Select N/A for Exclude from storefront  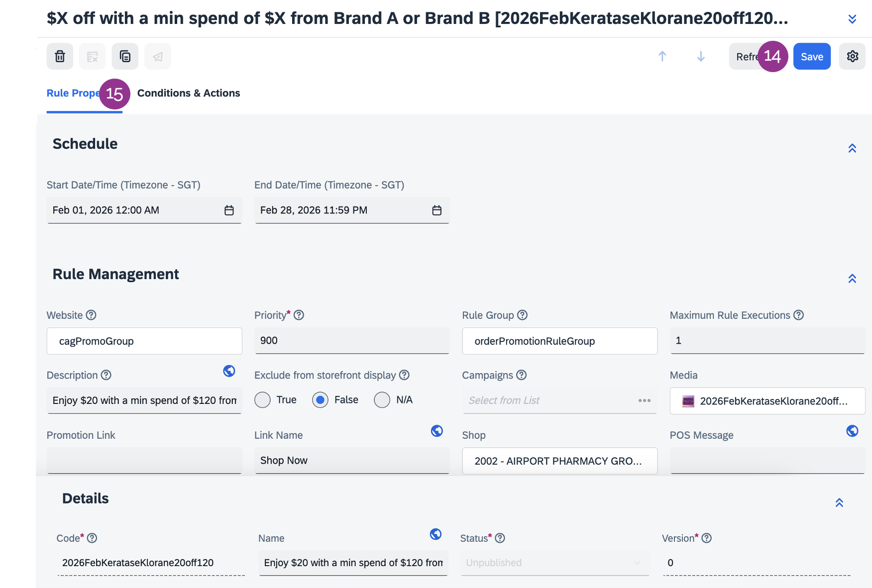pos(382,400)
